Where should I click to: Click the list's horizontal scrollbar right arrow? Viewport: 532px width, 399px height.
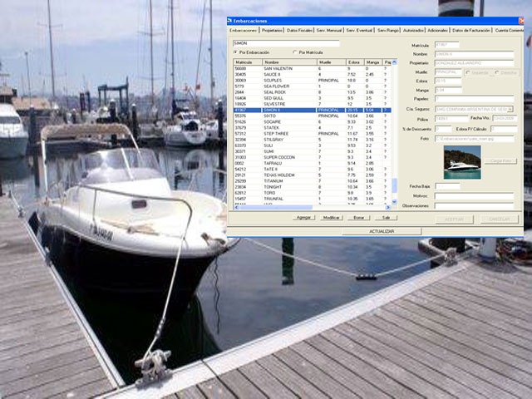(x=389, y=207)
